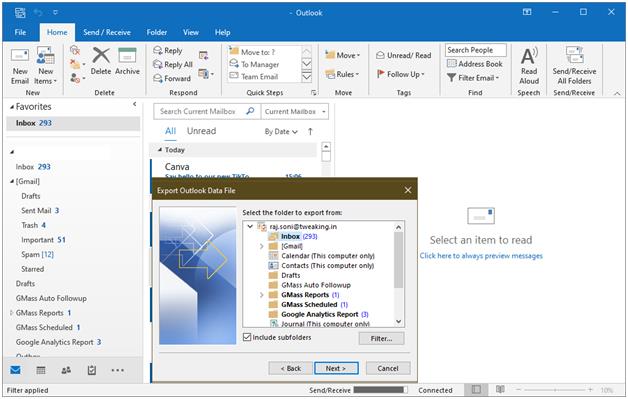The height and width of the screenshot is (399, 628).
Task: Switch to Calendar navigation icon
Action: click(41, 370)
